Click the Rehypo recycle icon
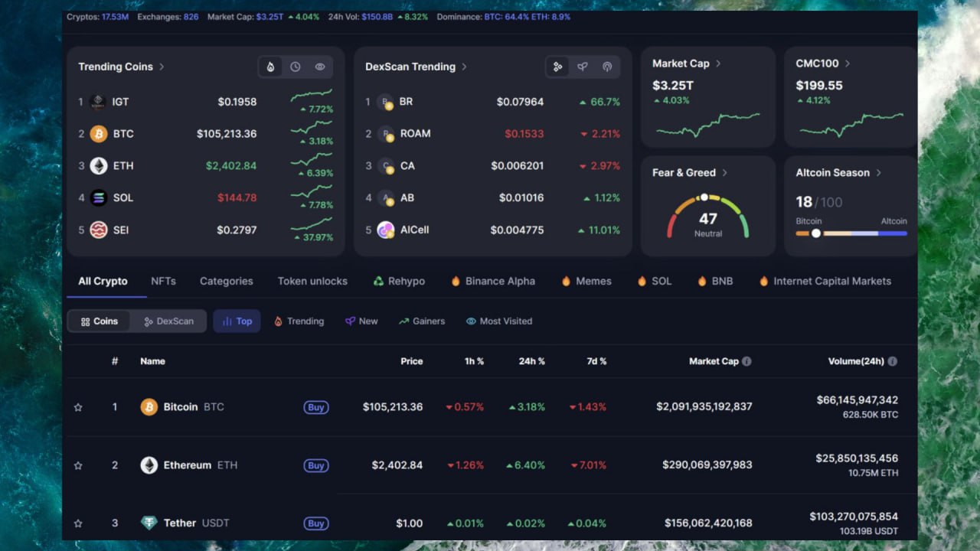Screen dimensions: 980x551 point(378,281)
